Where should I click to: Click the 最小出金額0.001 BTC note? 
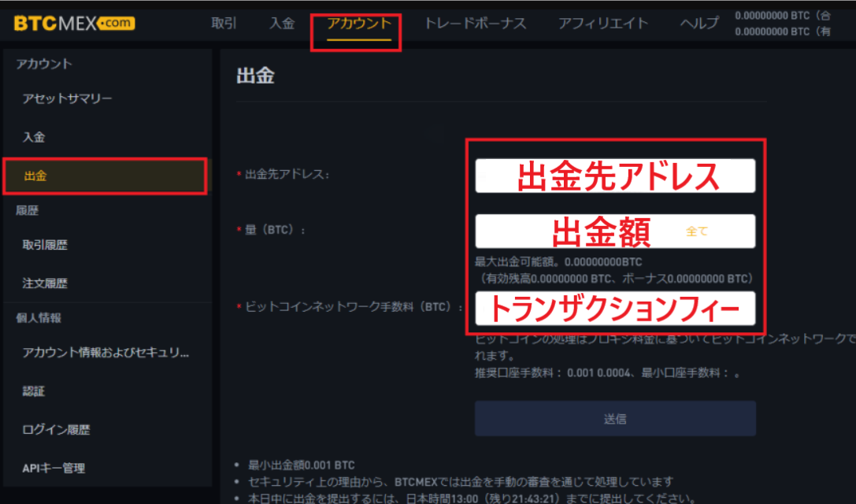coord(302,465)
